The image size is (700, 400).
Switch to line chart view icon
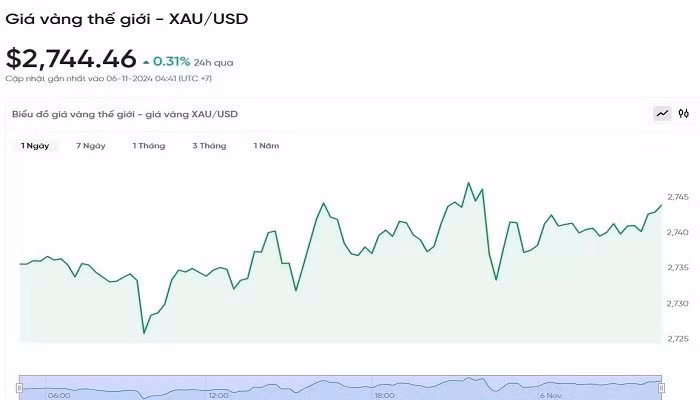[662, 114]
